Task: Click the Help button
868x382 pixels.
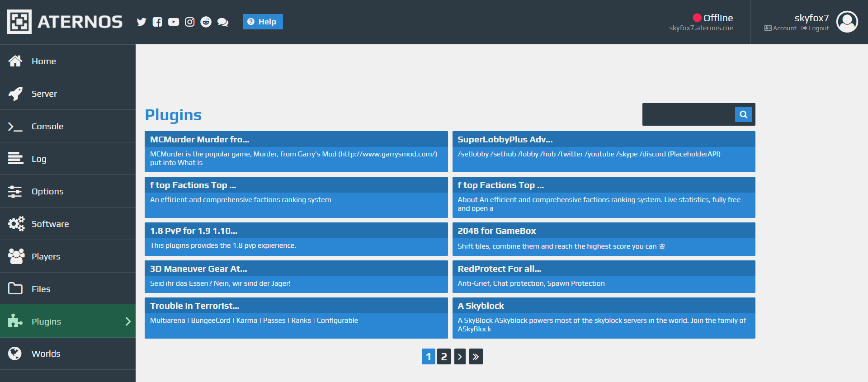Action: (x=263, y=22)
